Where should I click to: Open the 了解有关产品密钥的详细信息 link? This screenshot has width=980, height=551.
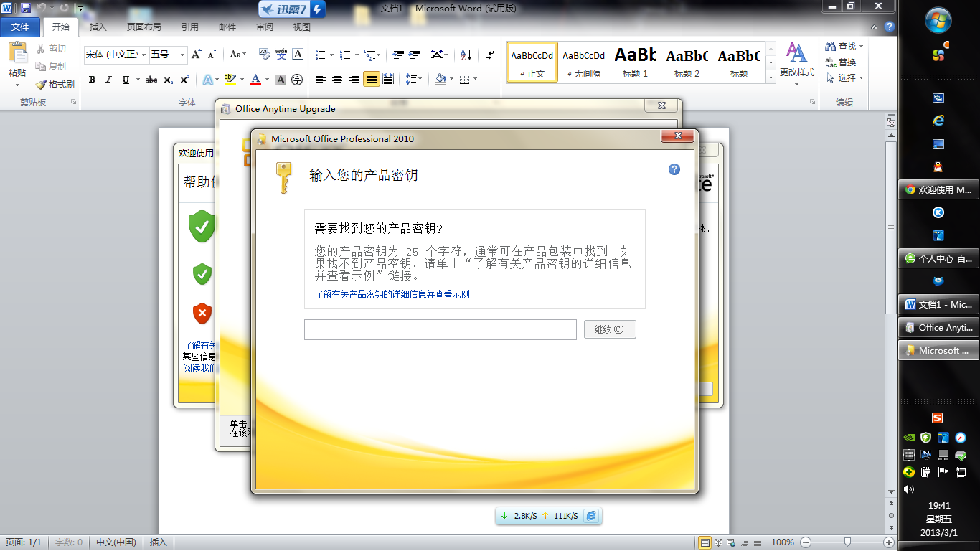[x=392, y=294]
